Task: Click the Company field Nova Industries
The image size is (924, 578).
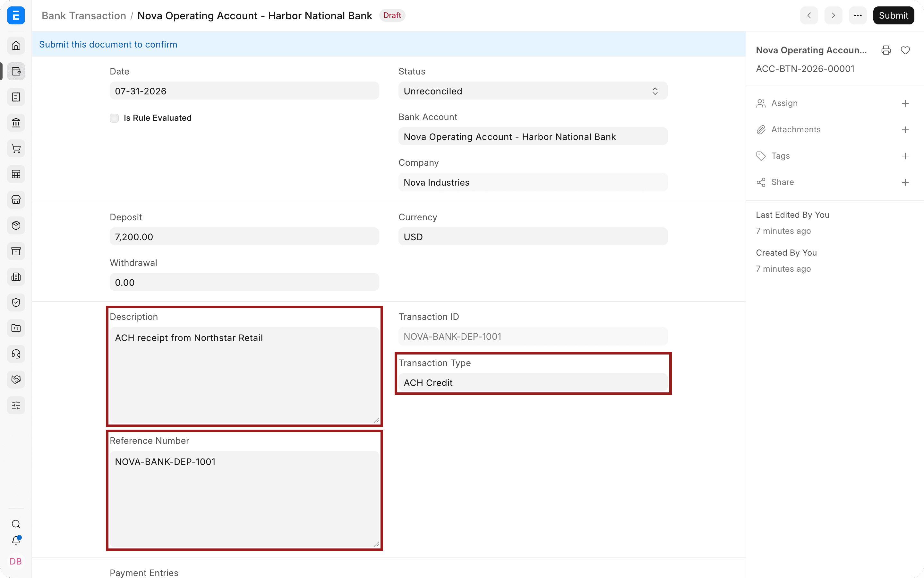Action: [533, 182]
